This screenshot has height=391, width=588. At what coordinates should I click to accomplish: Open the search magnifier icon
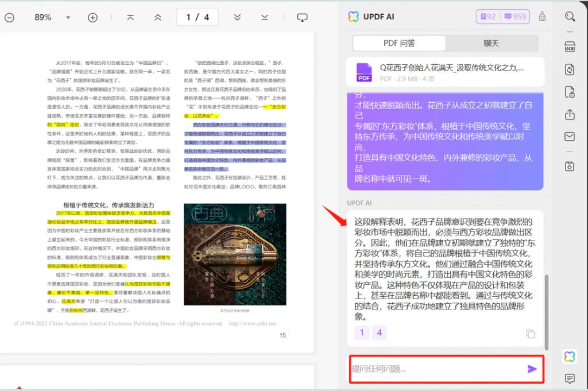(570, 17)
